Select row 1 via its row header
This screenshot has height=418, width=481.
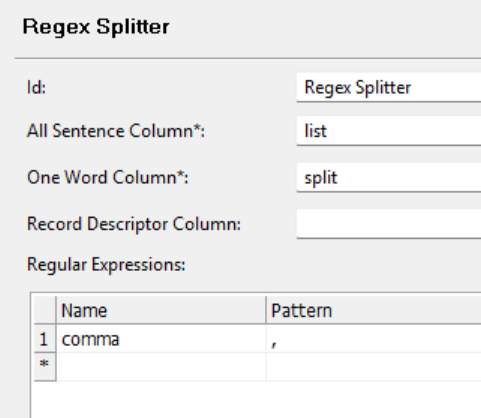[x=45, y=339]
